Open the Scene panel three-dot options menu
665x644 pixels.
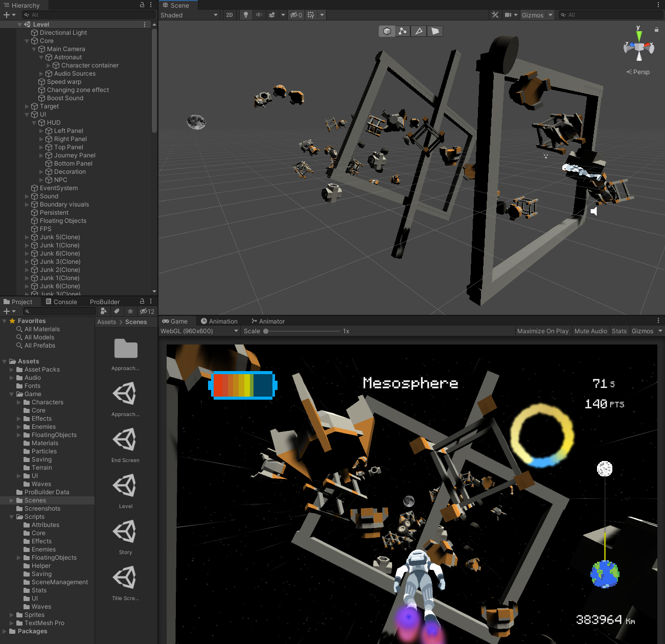tap(658, 5)
